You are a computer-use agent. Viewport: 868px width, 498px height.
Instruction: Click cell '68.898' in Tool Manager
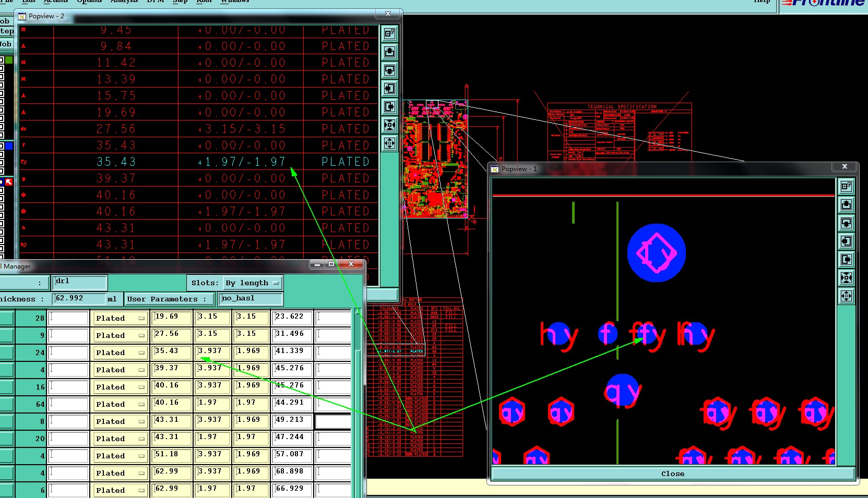click(x=292, y=472)
